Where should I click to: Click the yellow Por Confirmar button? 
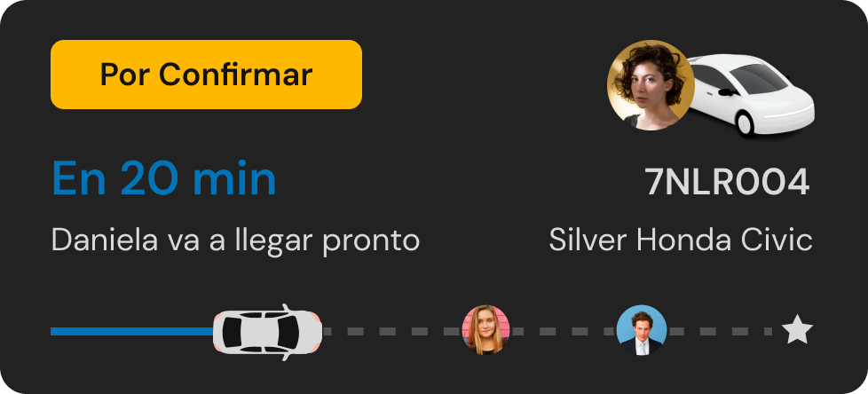click(x=206, y=75)
